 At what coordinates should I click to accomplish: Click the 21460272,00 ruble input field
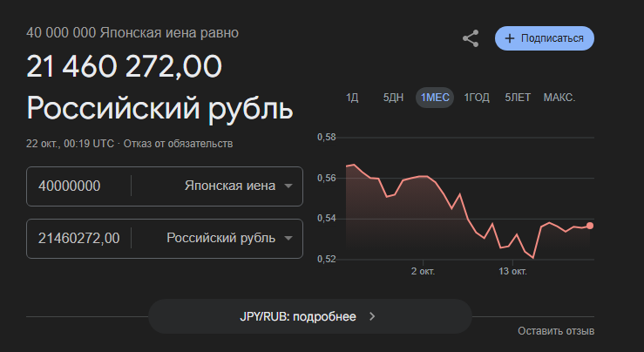[78, 238]
